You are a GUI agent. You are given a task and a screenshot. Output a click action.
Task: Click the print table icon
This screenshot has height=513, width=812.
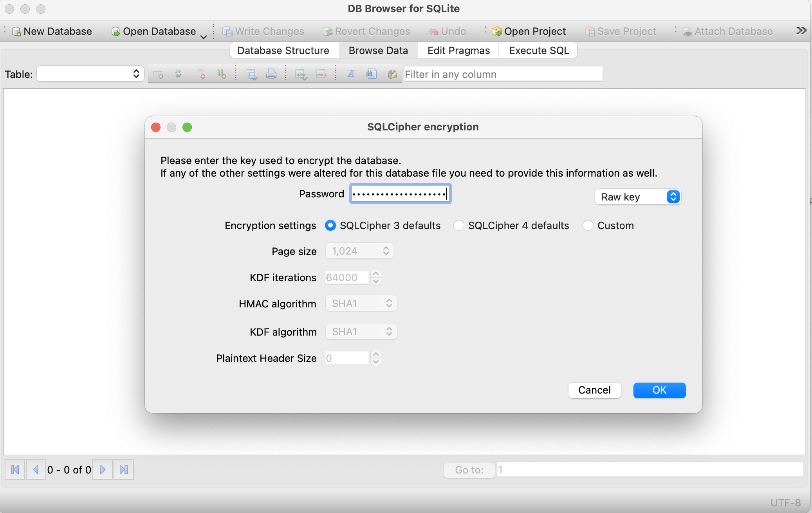click(x=271, y=74)
